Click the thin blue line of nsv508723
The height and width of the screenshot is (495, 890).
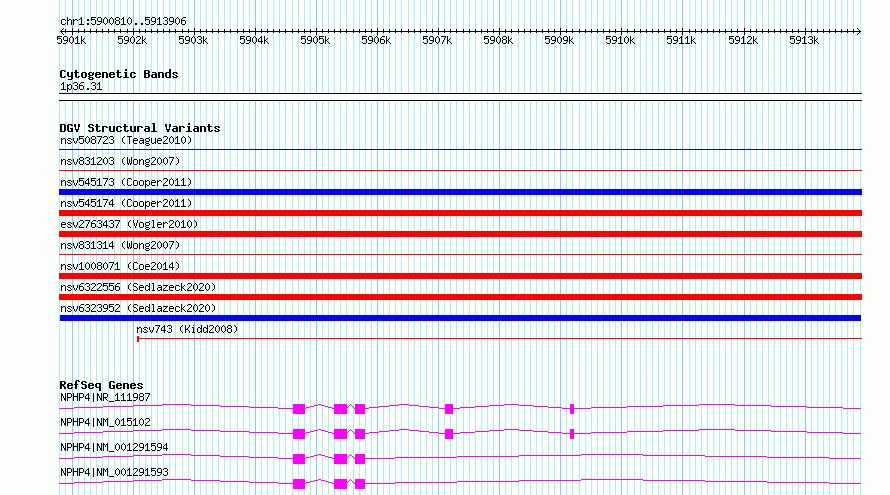pos(460,150)
